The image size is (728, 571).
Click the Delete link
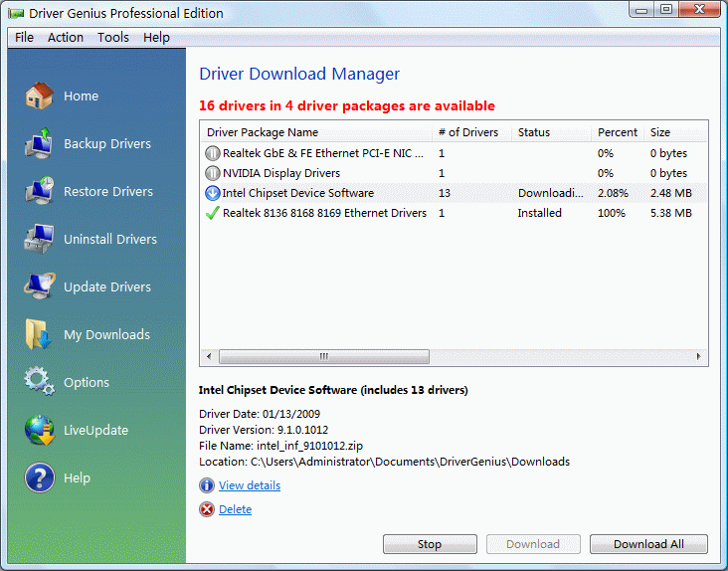pyautogui.click(x=235, y=509)
